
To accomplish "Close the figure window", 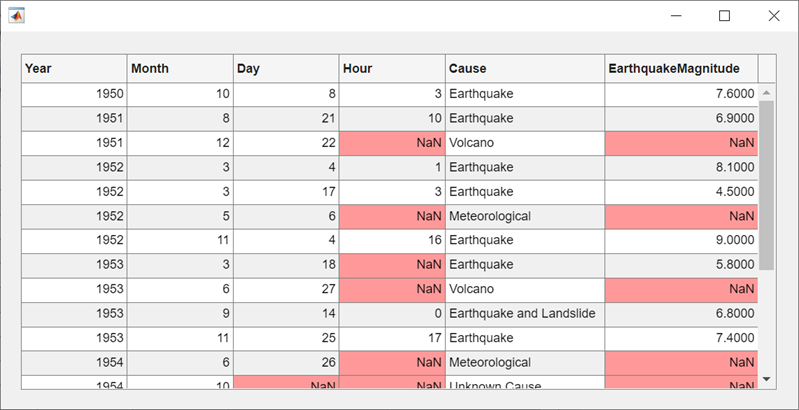I will pyautogui.click(x=773, y=16).
